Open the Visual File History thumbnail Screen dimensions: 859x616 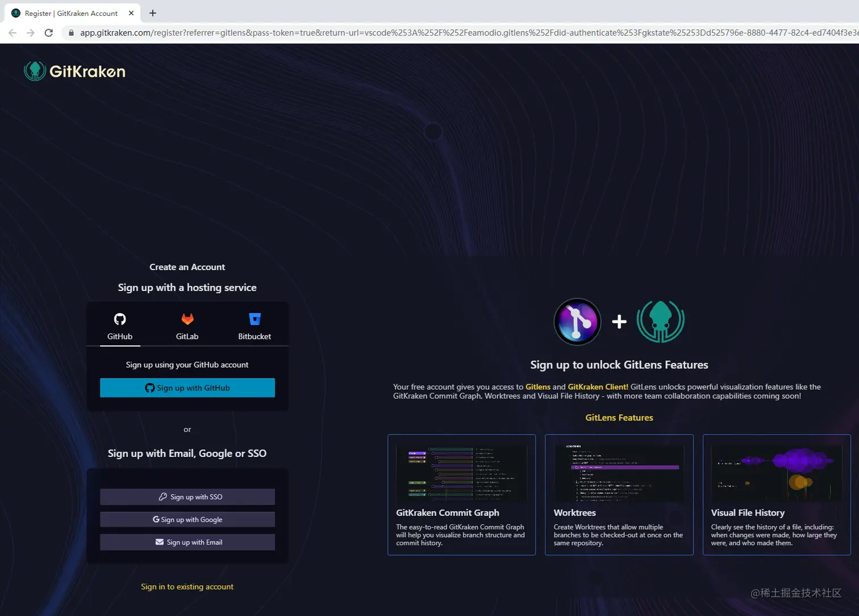click(777, 473)
